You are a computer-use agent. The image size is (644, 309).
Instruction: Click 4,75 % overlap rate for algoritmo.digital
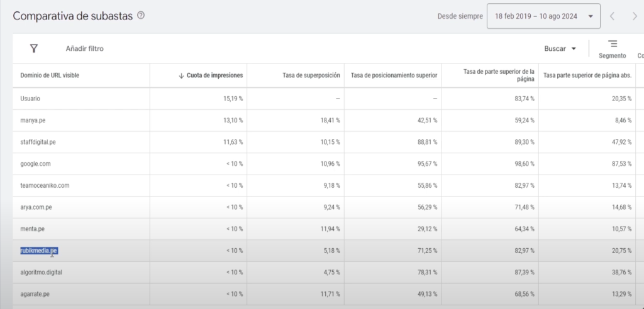[332, 273]
